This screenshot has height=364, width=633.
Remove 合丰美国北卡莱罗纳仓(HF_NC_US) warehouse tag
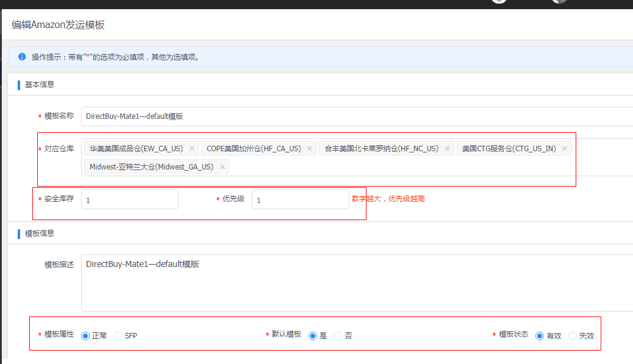point(447,149)
